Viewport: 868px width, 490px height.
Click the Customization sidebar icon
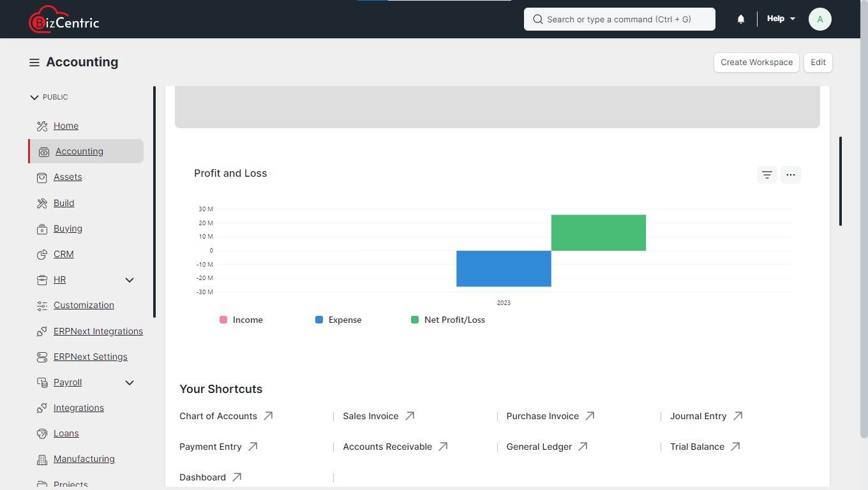(x=42, y=306)
